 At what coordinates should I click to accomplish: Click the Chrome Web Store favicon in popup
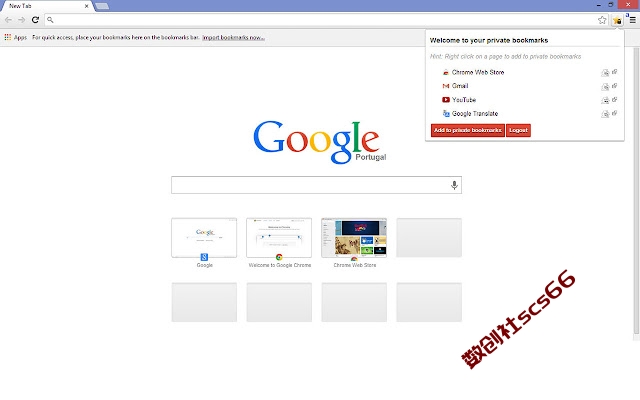(446, 72)
